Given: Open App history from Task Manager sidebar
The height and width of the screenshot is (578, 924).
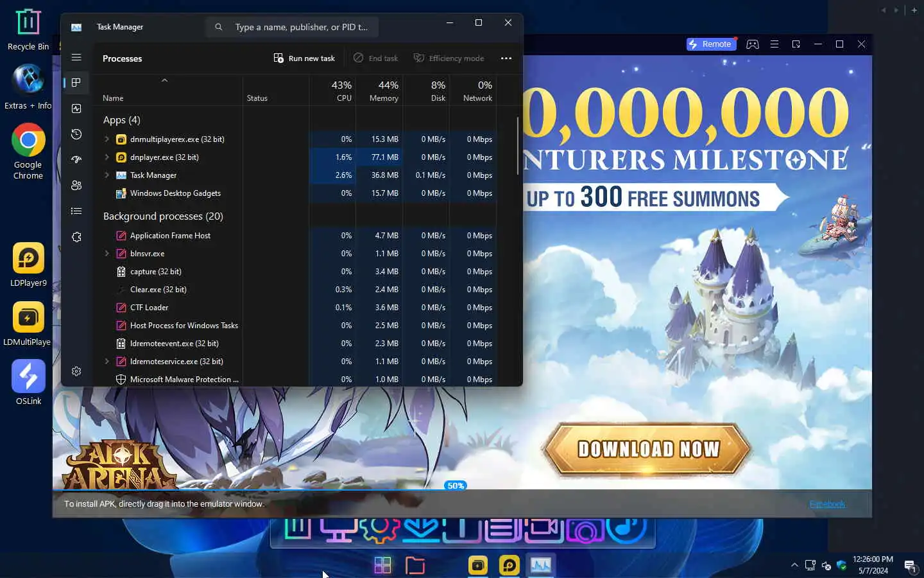Looking at the screenshot, I should click(76, 134).
